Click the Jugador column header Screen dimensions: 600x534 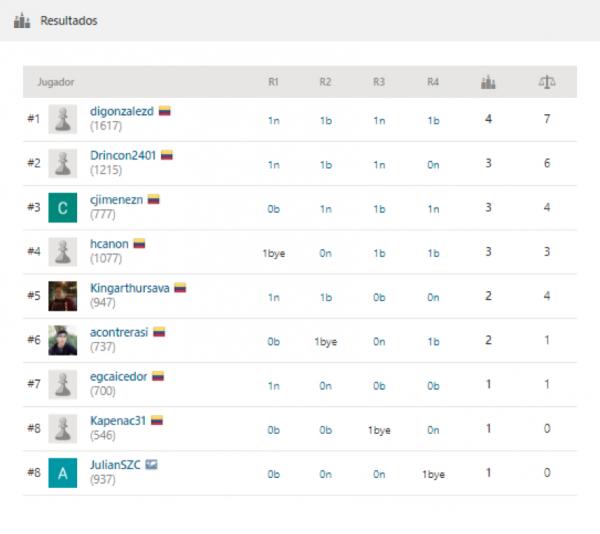pyautogui.click(x=55, y=82)
